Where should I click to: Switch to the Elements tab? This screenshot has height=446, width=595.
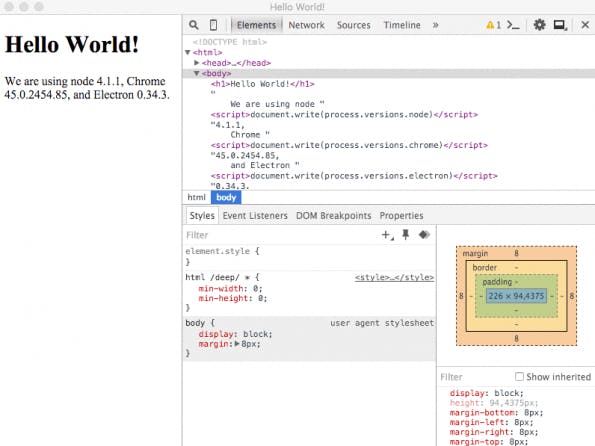pos(257,25)
